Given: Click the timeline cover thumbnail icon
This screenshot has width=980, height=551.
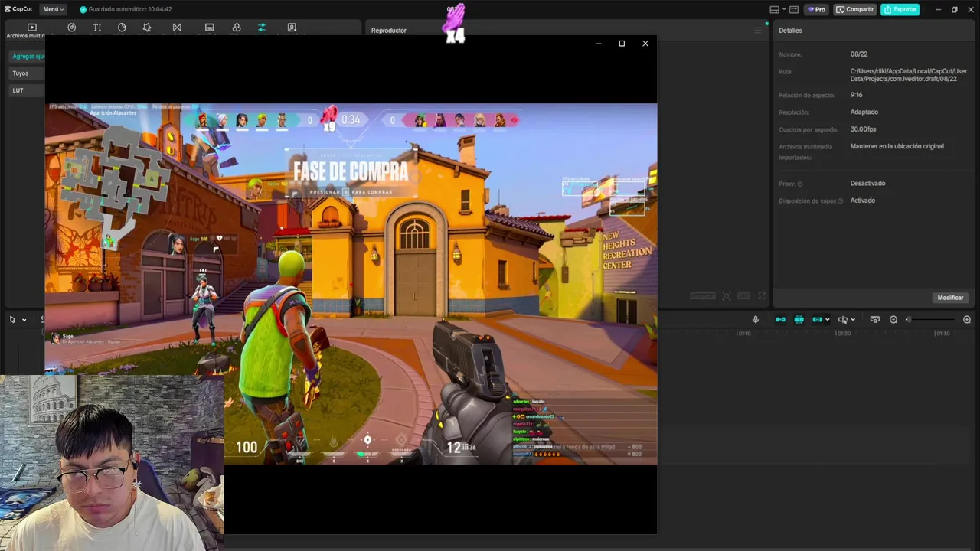Looking at the screenshot, I should (x=875, y=320).
